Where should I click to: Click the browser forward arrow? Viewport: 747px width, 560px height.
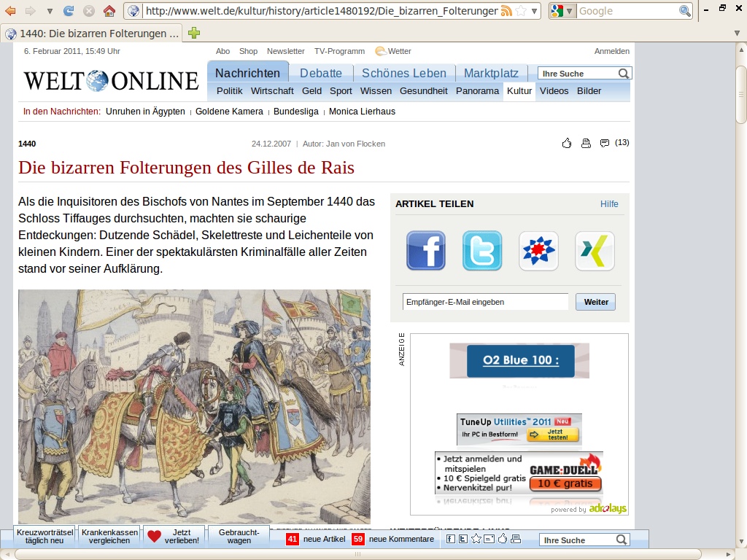[x=30, y=10]
